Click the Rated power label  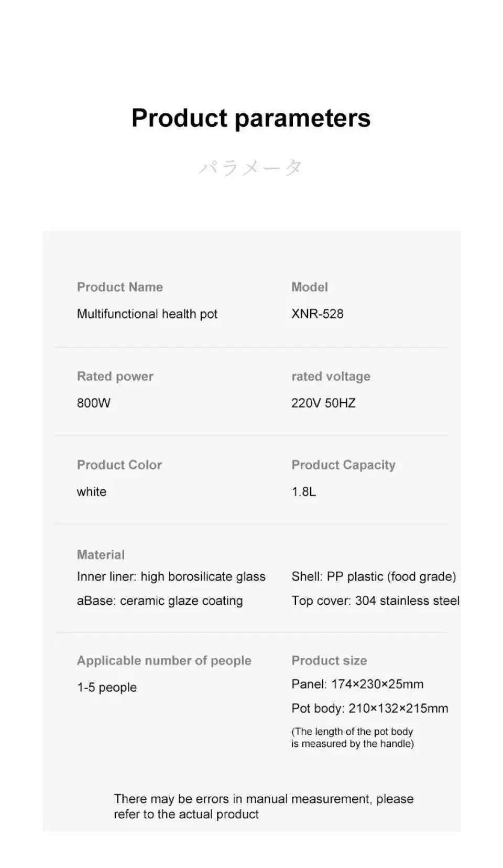click(x=115, y=376)
